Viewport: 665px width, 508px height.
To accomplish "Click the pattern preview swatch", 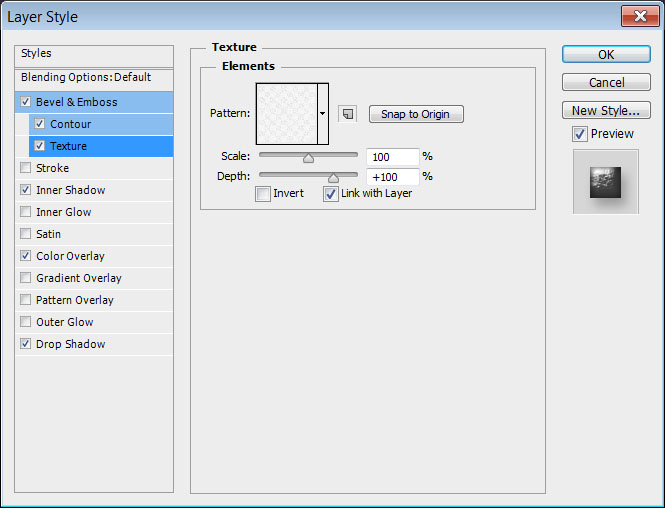I will [286, 114].
